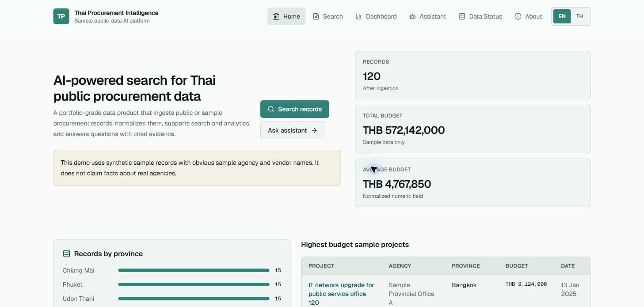Click the Phuket progress bar

pyautogui.click(x=194, y=284)
